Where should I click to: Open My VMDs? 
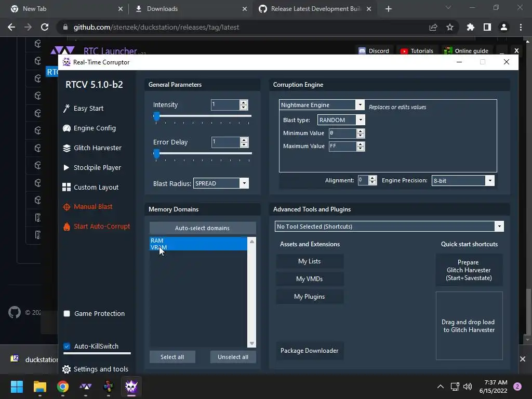pos(310,279)
